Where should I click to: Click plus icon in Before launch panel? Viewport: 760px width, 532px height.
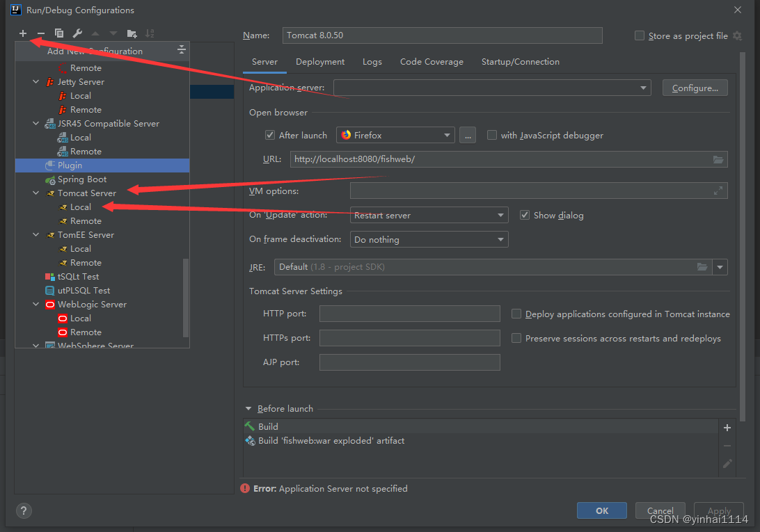click(727, 428)
